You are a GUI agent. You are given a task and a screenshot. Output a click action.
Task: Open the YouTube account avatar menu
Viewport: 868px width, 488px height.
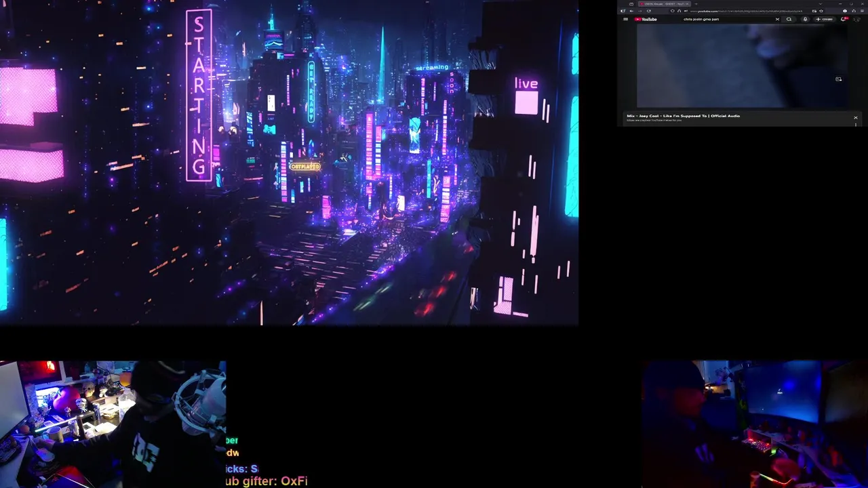point(856,19)
